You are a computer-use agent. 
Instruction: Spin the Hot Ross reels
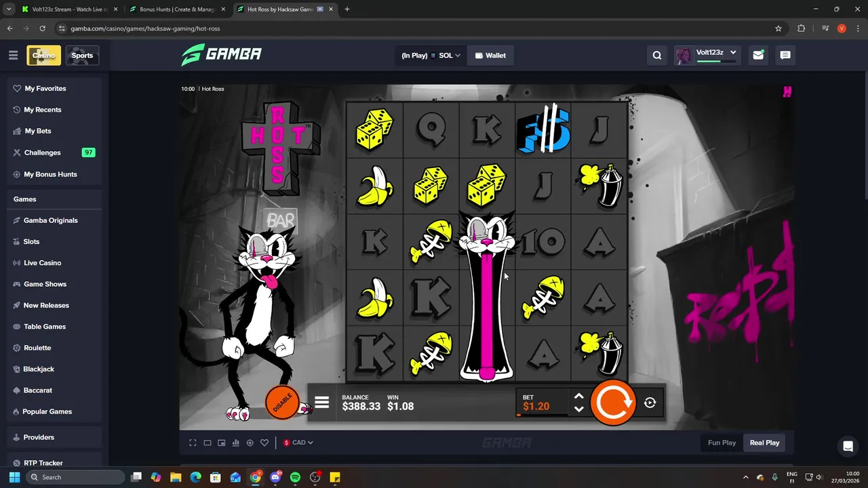[x=613, y=403]
